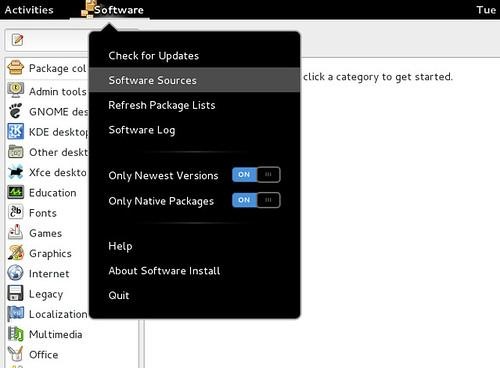Select the Localization category label
The width and height of the screenshot is (500, 368).
click(x=58, y=314)
